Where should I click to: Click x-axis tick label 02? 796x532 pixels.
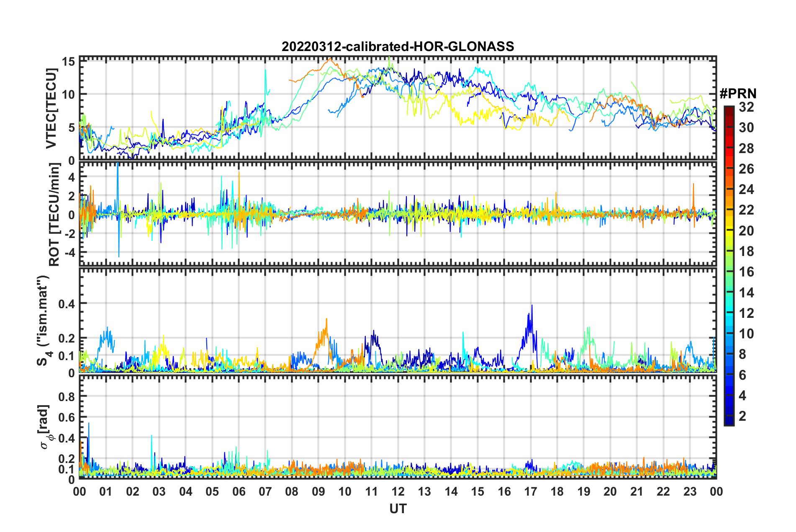point(133,491)
